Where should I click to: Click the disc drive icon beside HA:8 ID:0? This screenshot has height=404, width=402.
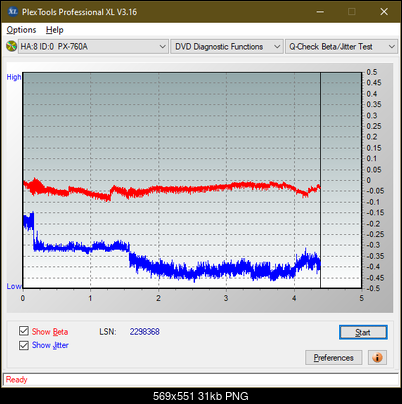11,46
